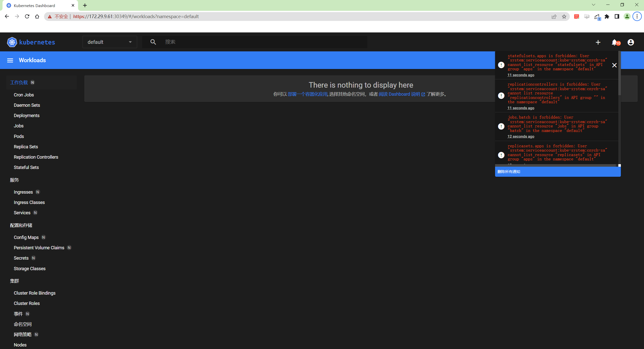
Task: Click 部署一个容器化应用 link
Action: (307, 94)
